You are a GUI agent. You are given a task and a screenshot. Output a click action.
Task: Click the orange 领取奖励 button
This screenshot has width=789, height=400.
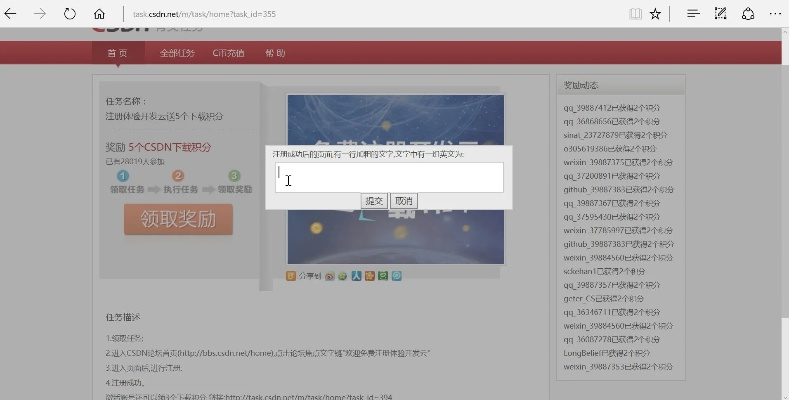[179, 219]
